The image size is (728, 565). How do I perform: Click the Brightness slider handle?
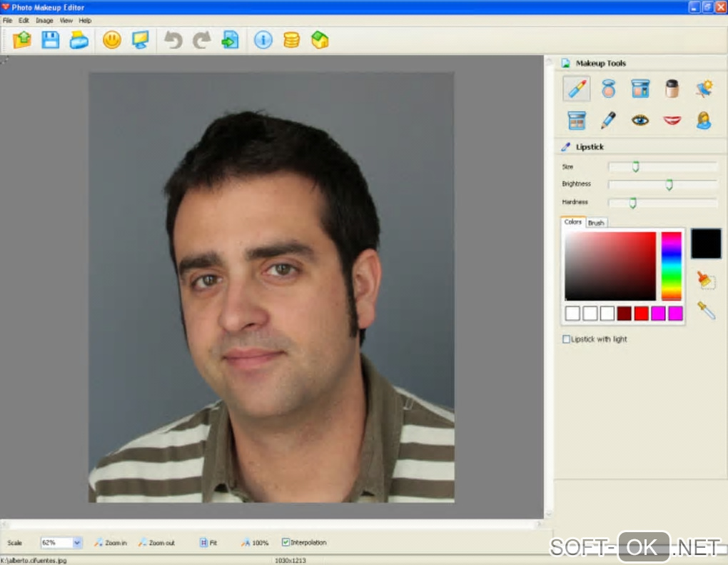669,185
